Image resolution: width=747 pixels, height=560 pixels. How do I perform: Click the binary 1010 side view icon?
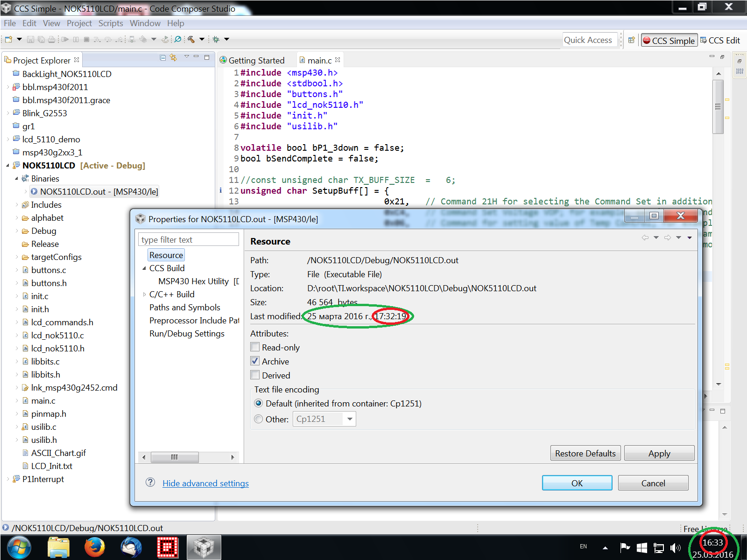[x=740, y=71]
